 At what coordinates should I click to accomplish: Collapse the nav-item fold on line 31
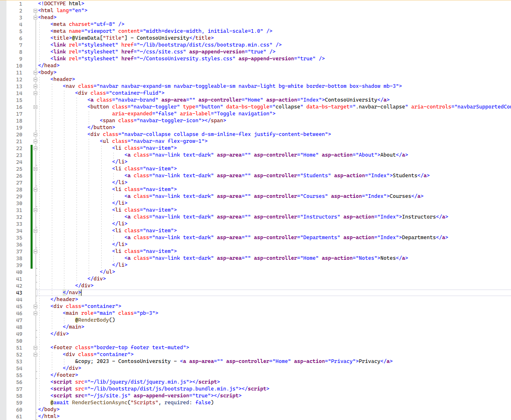click(35, 210)
